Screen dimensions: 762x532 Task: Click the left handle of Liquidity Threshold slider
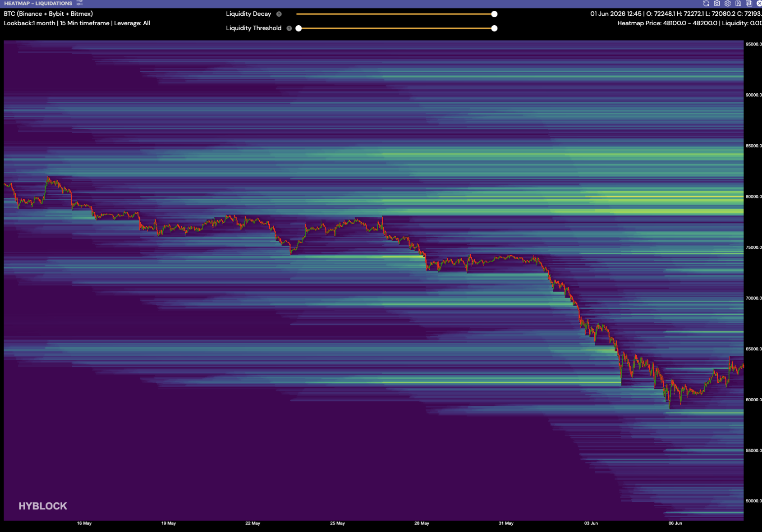[298, 28]
